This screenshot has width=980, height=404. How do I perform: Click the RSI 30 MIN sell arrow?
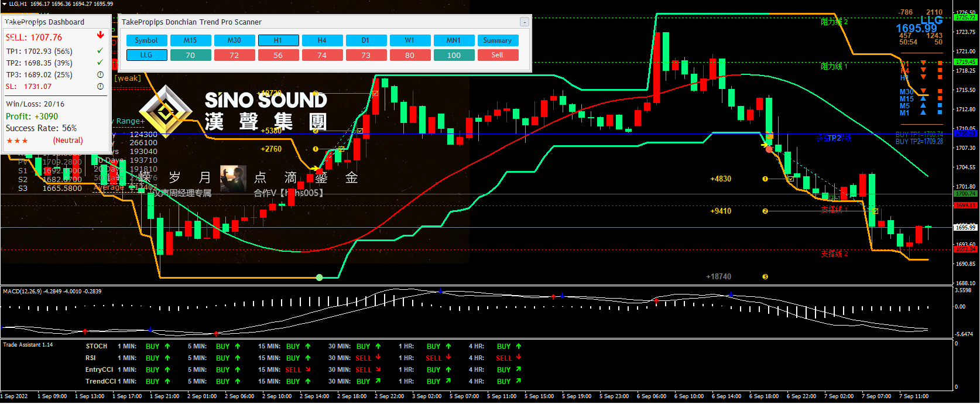[378, 357]
